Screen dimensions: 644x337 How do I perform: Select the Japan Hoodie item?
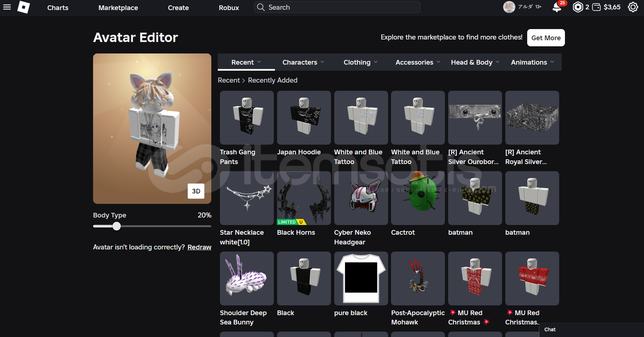tap(304, 118)
